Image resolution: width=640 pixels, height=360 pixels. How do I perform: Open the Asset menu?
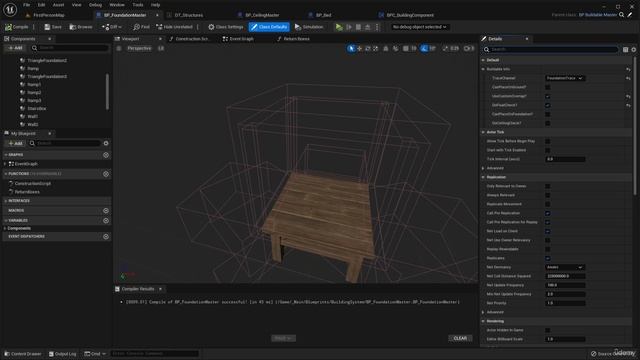58,5
